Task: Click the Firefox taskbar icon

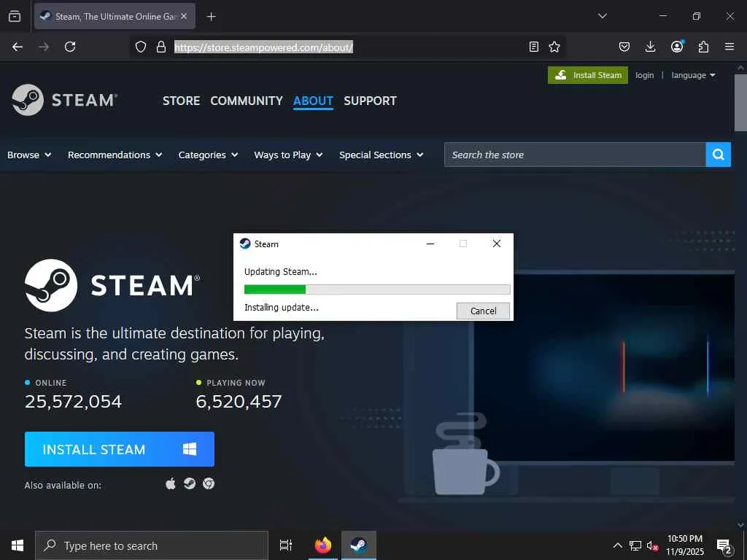Action: pos(323,545)
